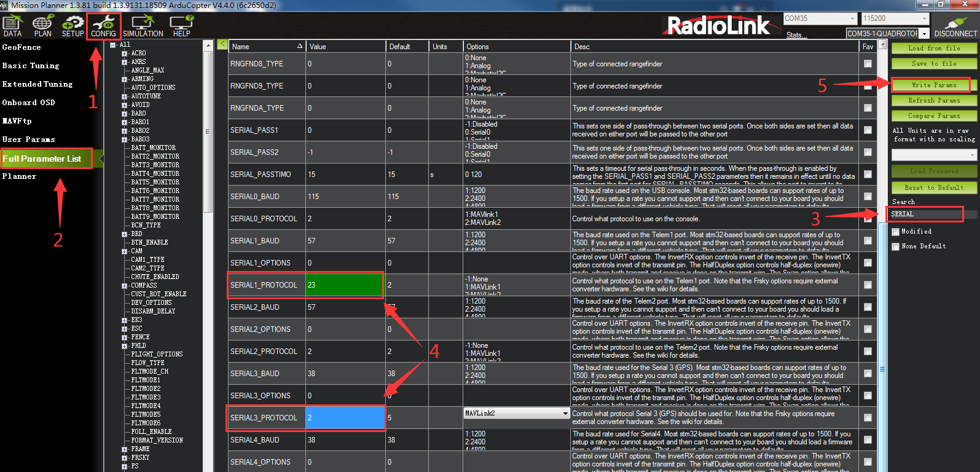Expand the ARMING tree node

click(124, 79)
